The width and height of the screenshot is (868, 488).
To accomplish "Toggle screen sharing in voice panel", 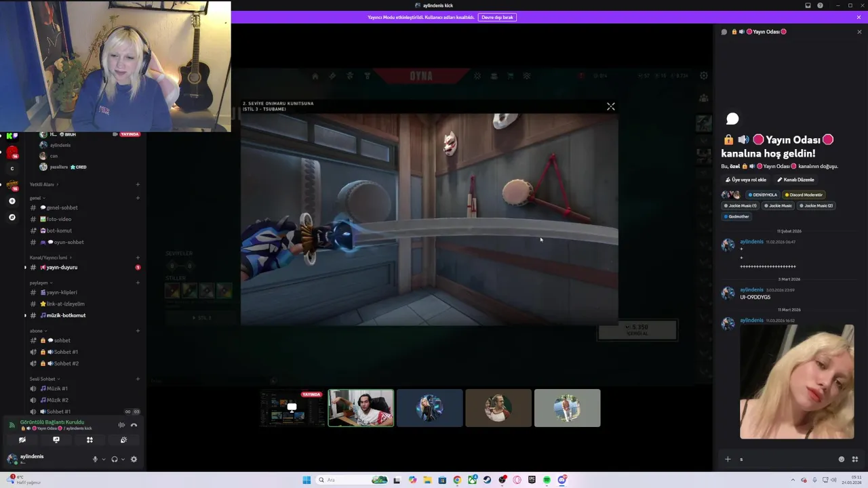I will click(x=56, y=440).
